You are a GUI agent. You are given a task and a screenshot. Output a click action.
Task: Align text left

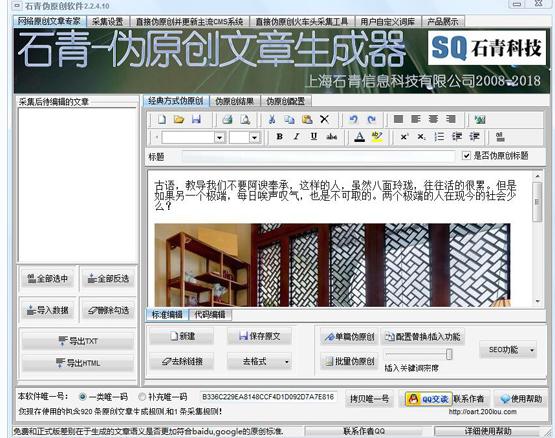416,119
